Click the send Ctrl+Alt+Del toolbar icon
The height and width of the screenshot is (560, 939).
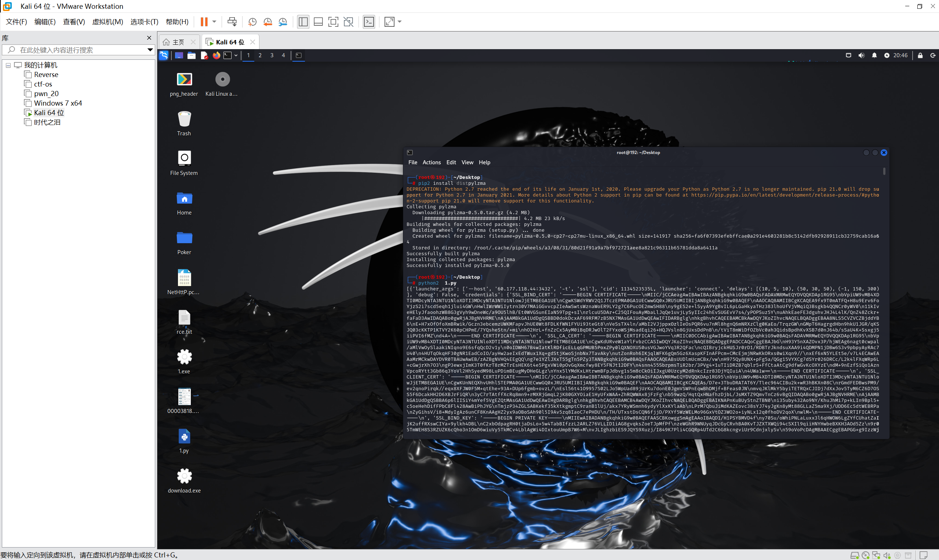pos(232,22)
